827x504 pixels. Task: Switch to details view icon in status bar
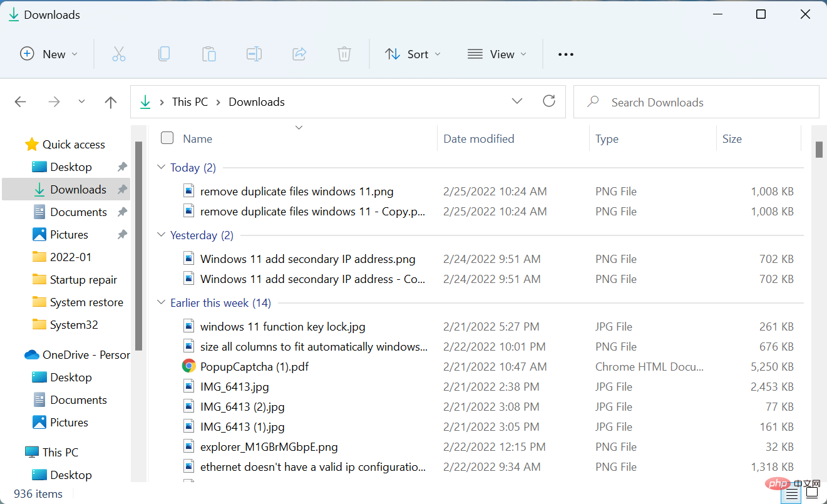click(x=793, y=494)
